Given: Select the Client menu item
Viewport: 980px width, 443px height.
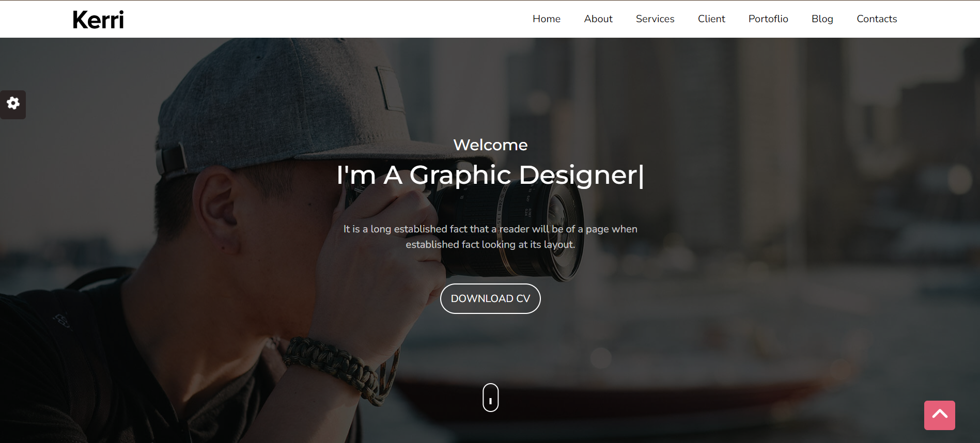Looking at the screenshot, I should (x=711, y=19).
